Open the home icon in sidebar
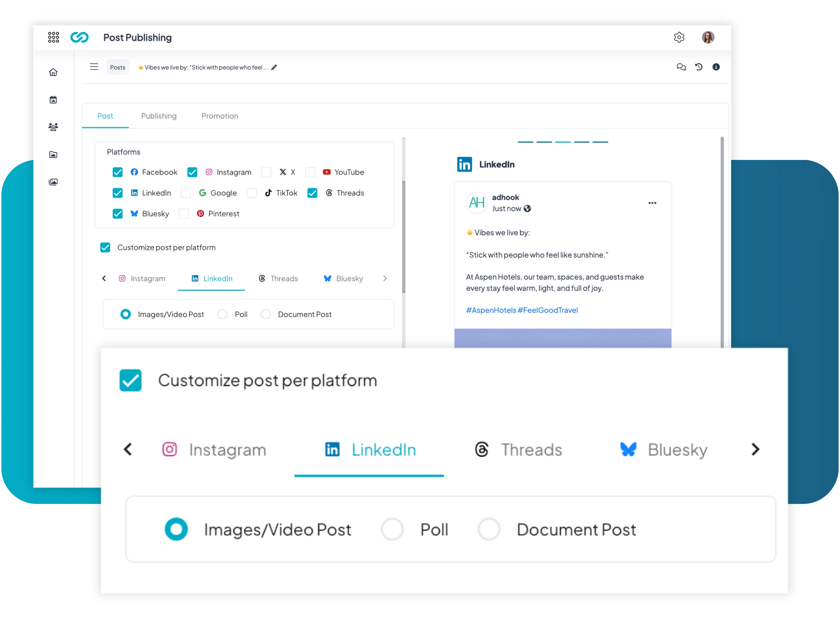Image resolution: width=840 pixels, height=630 pixels. point(53,72)
